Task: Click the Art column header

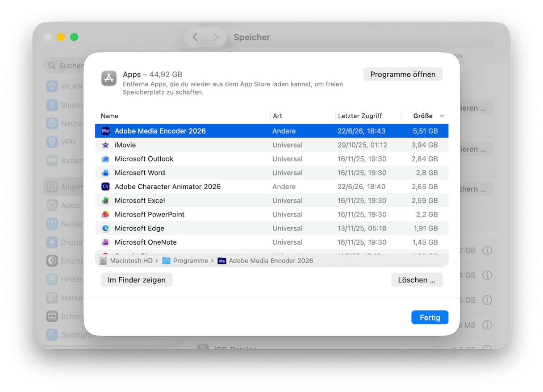Action: click(277, 116)
